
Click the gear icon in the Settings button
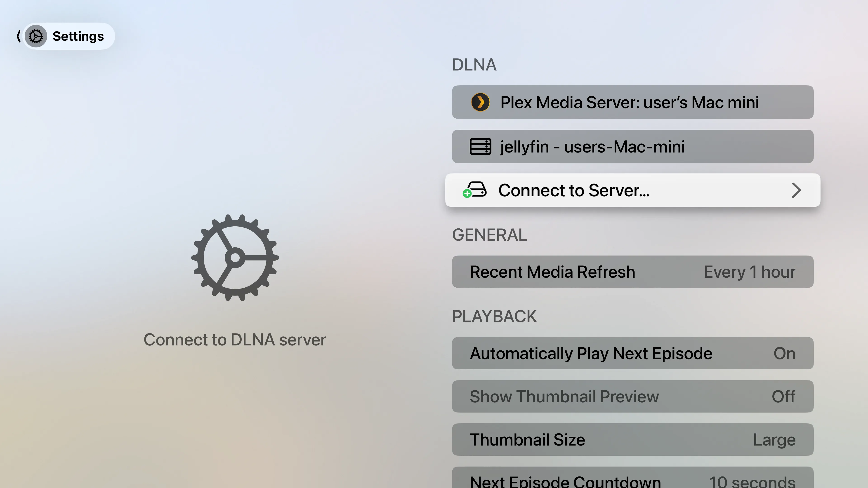(x=36, y=36)
